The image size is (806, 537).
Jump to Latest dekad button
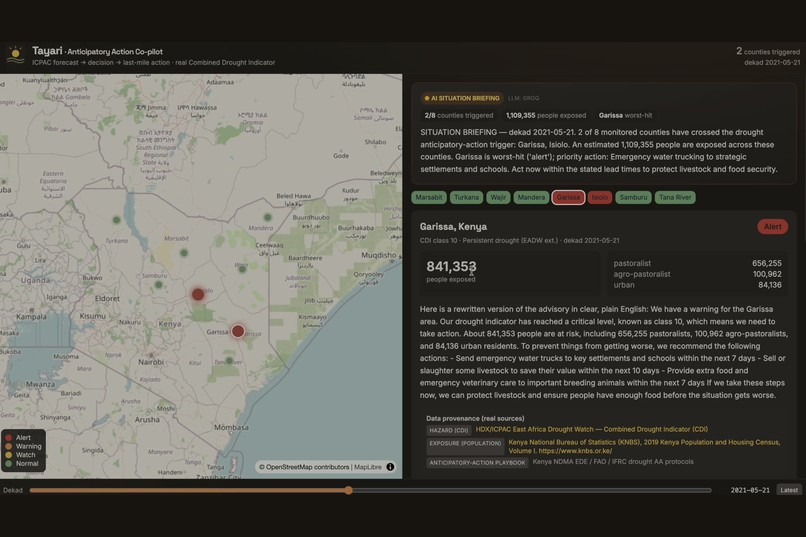click(789, 490)
